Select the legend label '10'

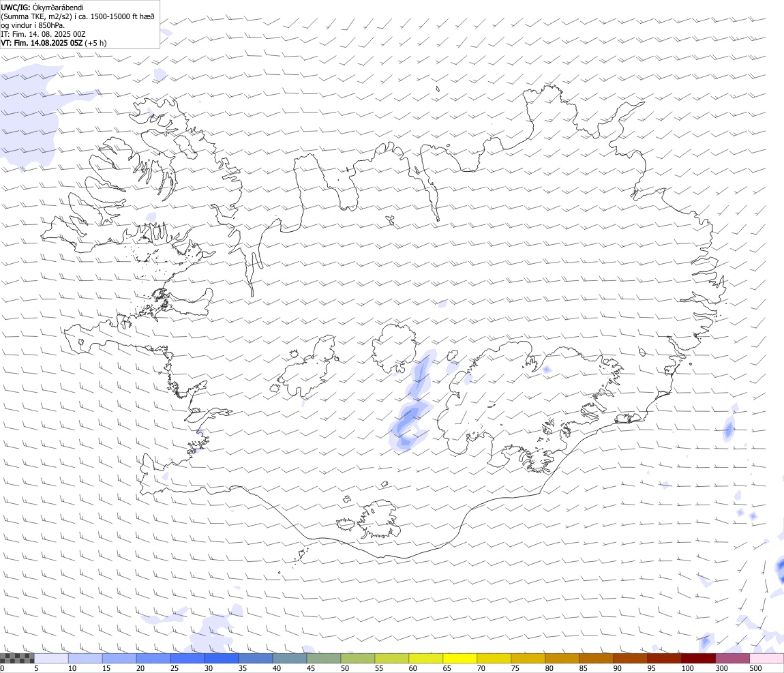(72, 668)
